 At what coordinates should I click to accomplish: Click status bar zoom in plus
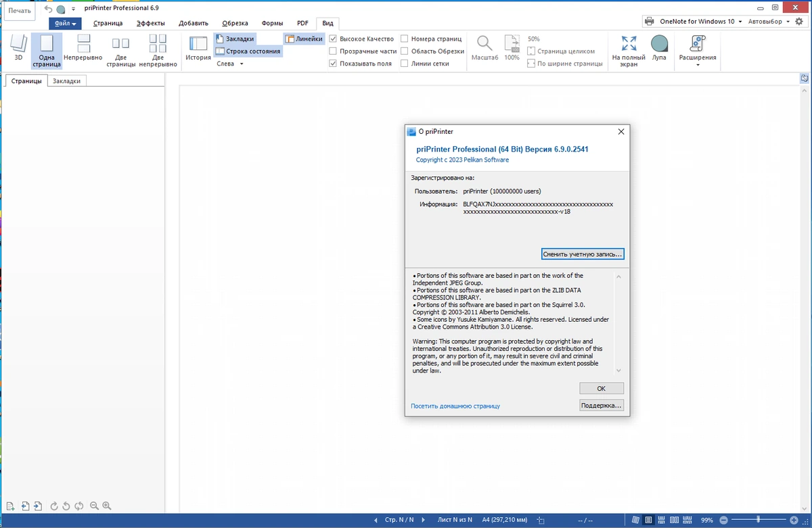pyautogui.click(x=794, y=521)
